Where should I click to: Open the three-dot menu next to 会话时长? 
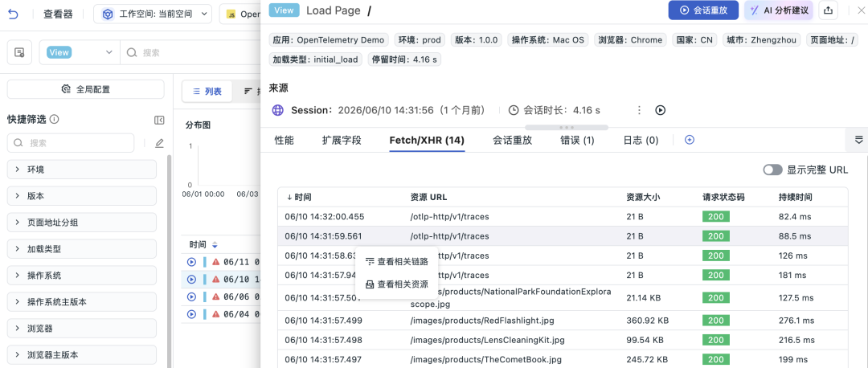point(640,110)
